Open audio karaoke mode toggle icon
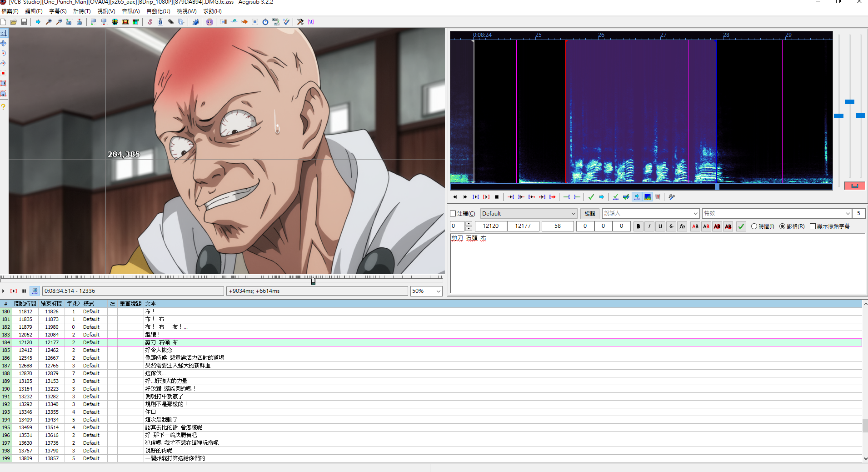The height and width of the screenshot is (472, 868). click(672, 197)
